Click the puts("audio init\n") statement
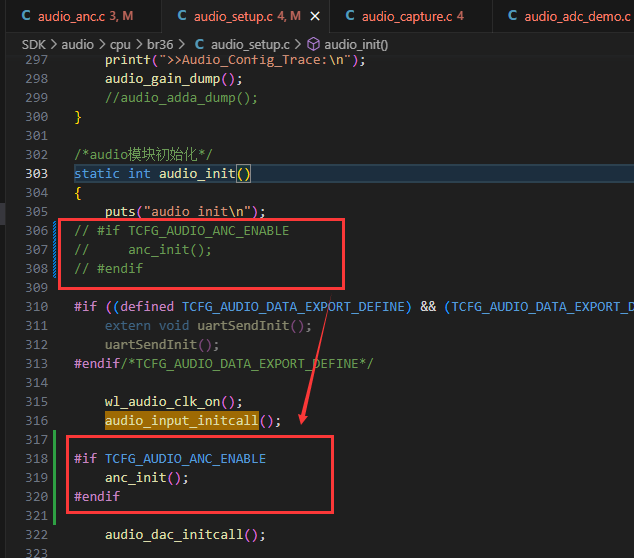This screenshot has height=558, width=634. coord(185,211)
